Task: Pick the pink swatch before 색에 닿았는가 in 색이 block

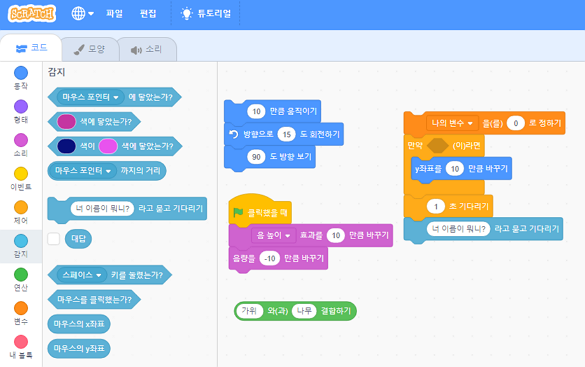Action: pyautogui.click(x=108, y=146)
